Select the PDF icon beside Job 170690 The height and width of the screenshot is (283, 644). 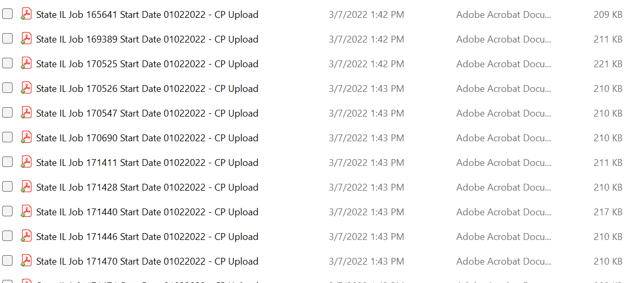(26, 138)
